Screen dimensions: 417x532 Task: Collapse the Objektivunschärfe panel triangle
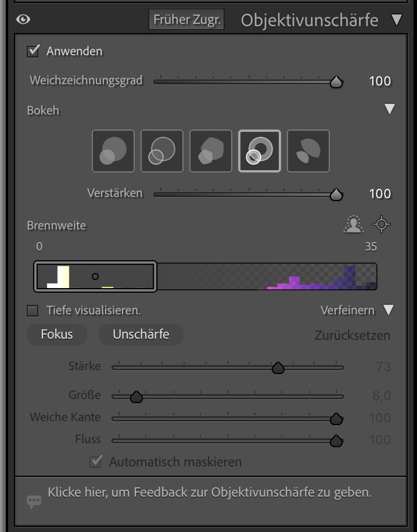pos(397,20)
